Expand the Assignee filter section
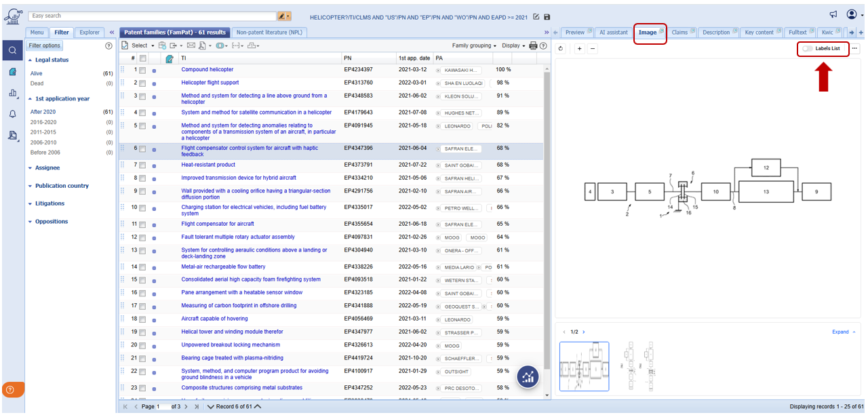 [x=43, y=167]
